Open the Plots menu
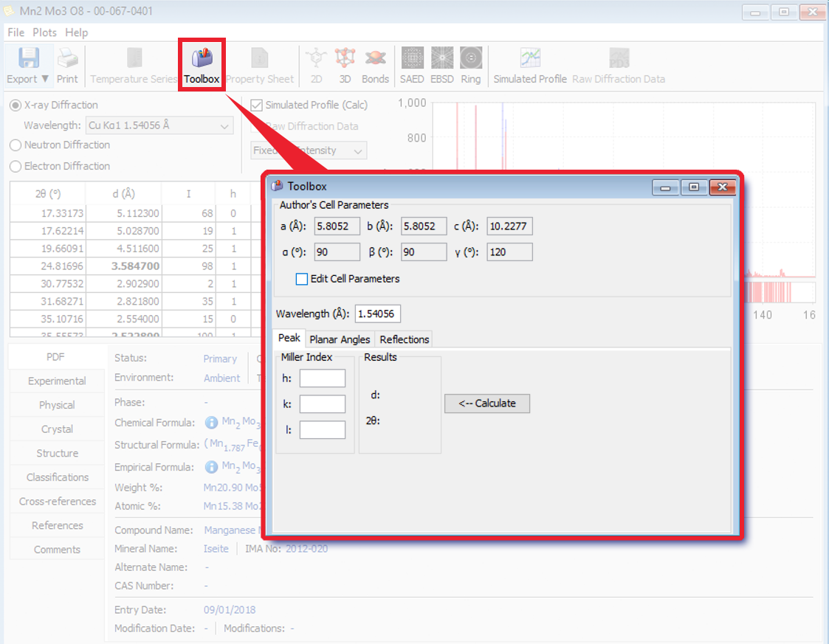Image resolution: width=829 pixels, height=644 pixels. click(44, 32)
